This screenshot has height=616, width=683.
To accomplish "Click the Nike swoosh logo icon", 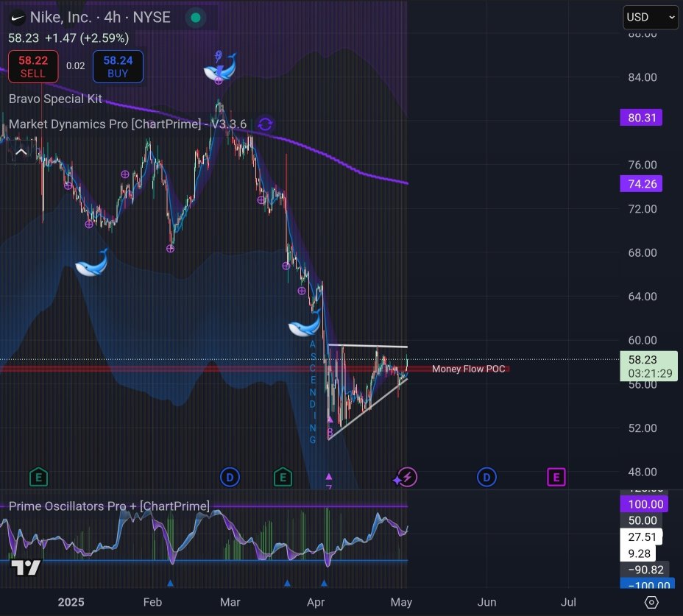I will (18, 18).
